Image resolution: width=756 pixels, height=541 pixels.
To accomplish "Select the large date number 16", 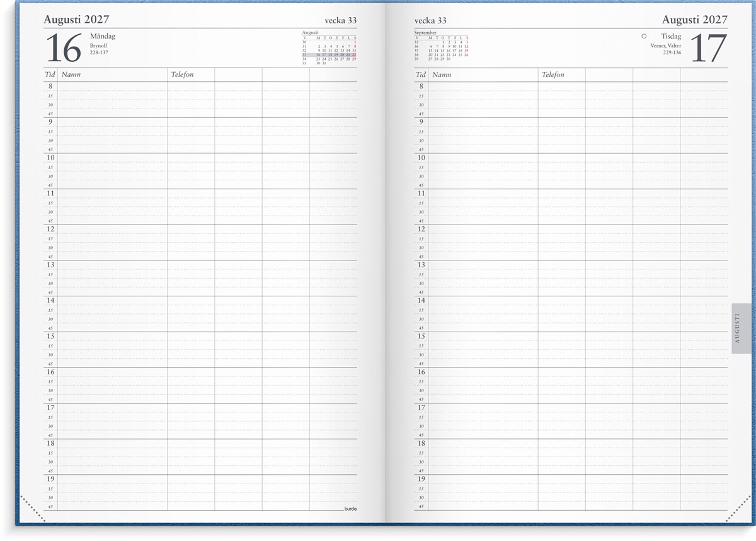I will coord(64,48).
